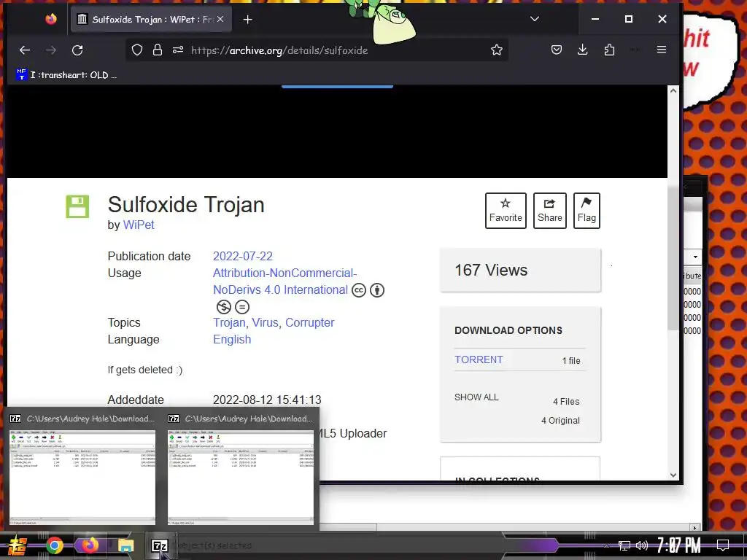Click the no-derivatives equals license icon
The width and height of the screenshot is (747, 560).
[x=242, y=307]
